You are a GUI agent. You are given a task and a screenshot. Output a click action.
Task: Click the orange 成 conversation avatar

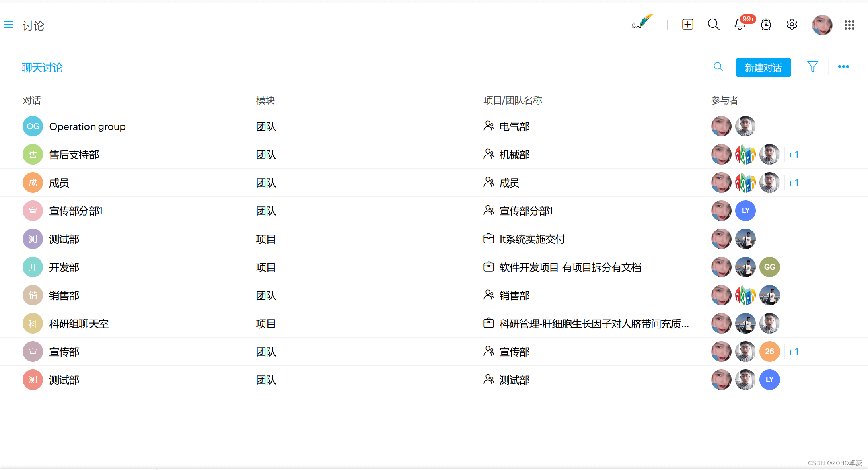coord(33,183)
